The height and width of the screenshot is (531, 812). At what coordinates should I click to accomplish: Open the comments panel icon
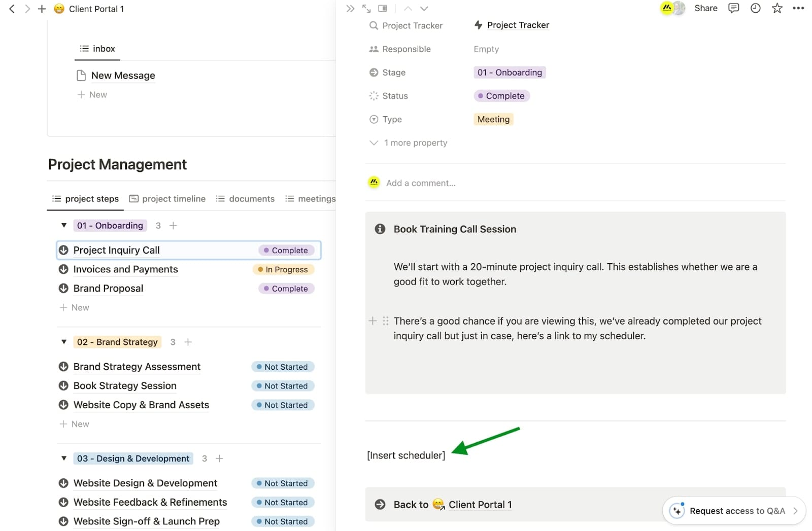coord(733,8)
